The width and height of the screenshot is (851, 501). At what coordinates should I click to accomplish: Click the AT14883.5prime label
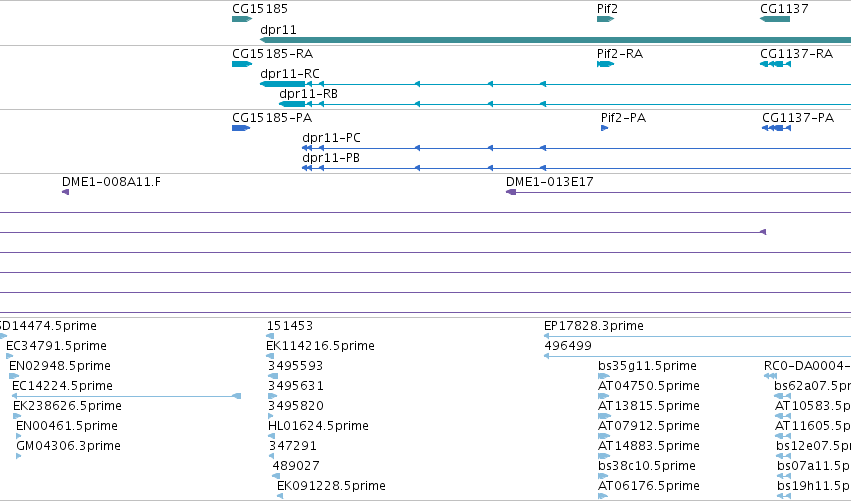click(x=649, y=446)
